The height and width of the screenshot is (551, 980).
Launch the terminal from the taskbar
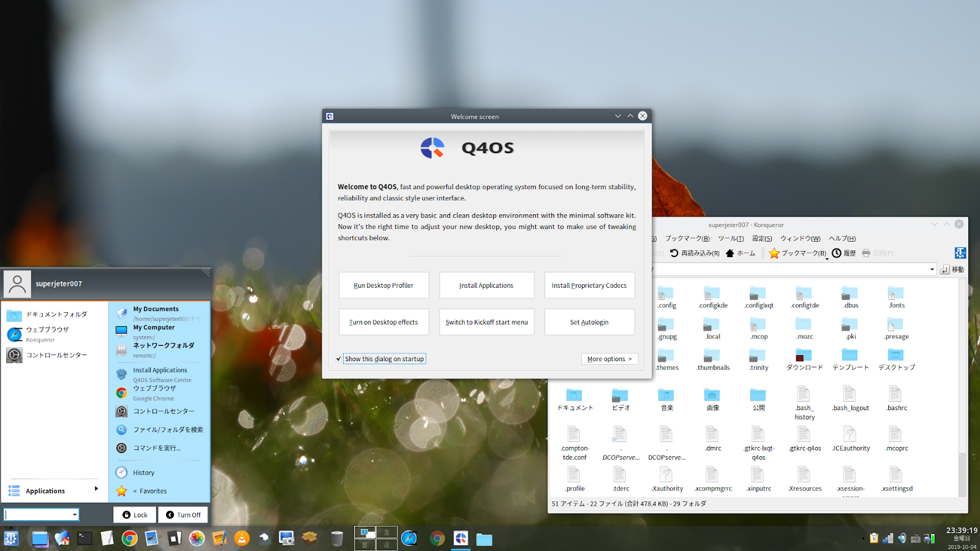pyautogui.click(x=85, y=538)
